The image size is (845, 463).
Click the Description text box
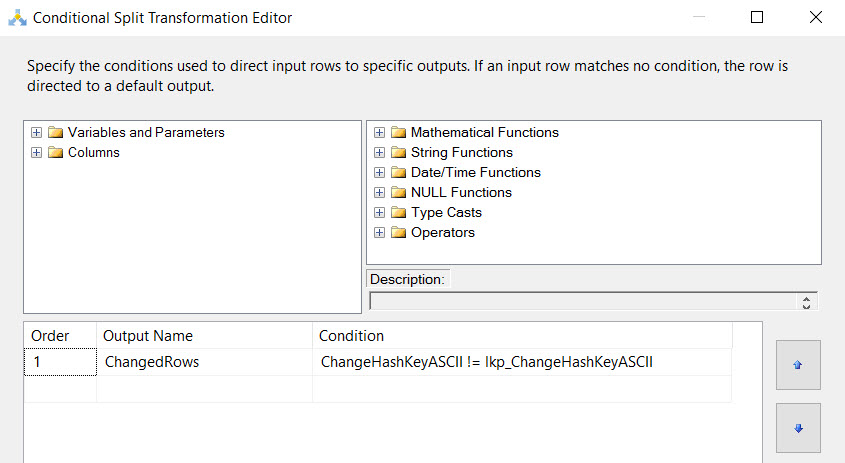(583, 301)
